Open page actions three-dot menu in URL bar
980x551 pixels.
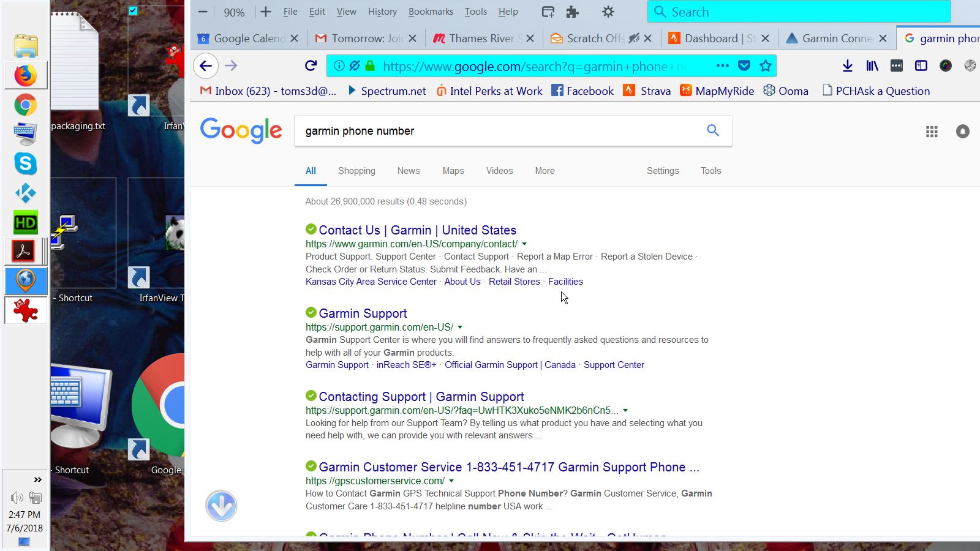click(x=723, y=66)
